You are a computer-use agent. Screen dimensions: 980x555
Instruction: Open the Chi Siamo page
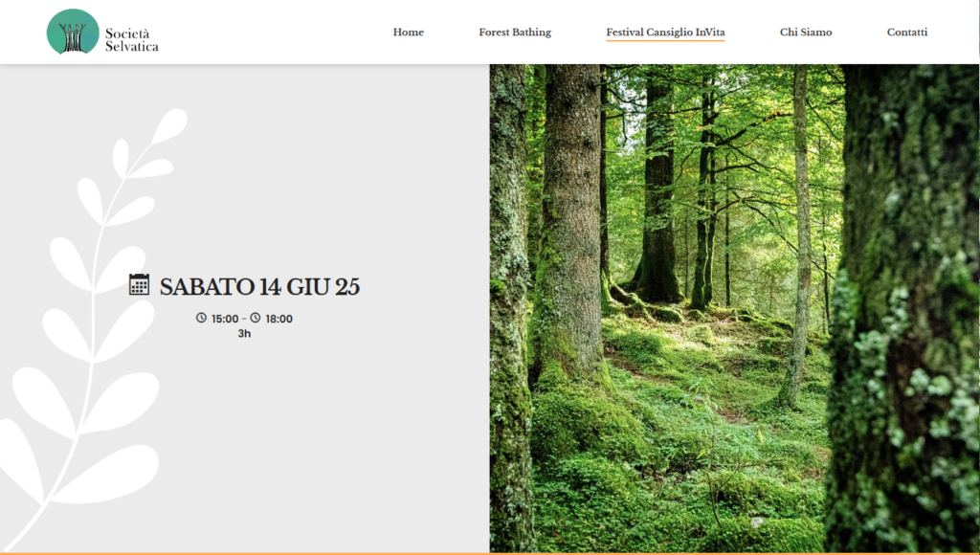click(x=806, y=32)
